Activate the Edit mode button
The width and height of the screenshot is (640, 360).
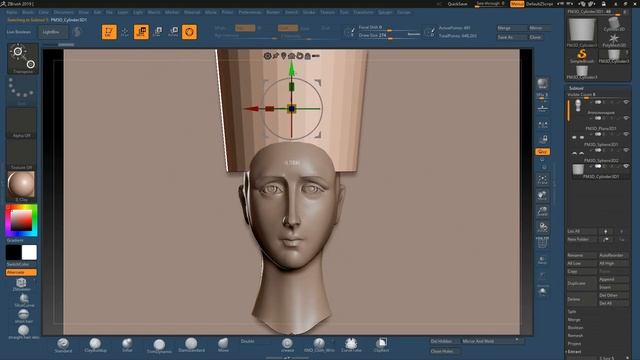pos(109,32)
